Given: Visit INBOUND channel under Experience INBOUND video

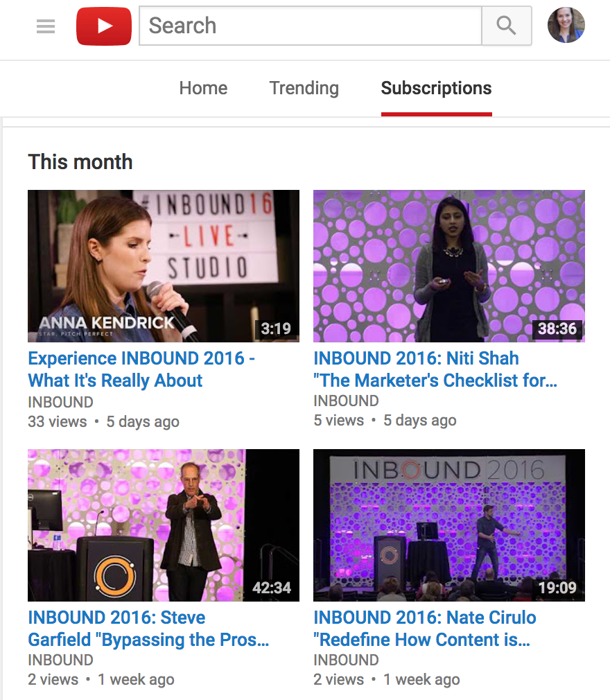Looking at the screenshot, I should point(60,402).
